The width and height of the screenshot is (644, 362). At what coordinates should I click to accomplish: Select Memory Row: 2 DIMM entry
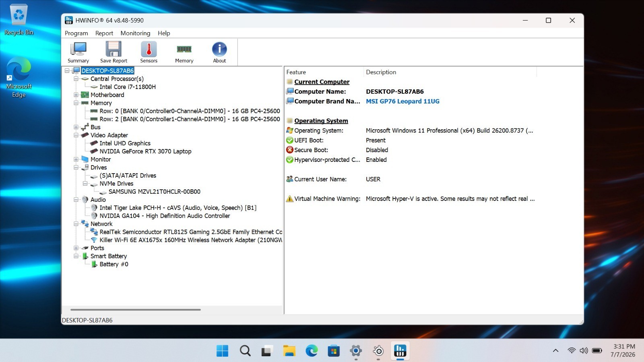[x=190, y=119]
